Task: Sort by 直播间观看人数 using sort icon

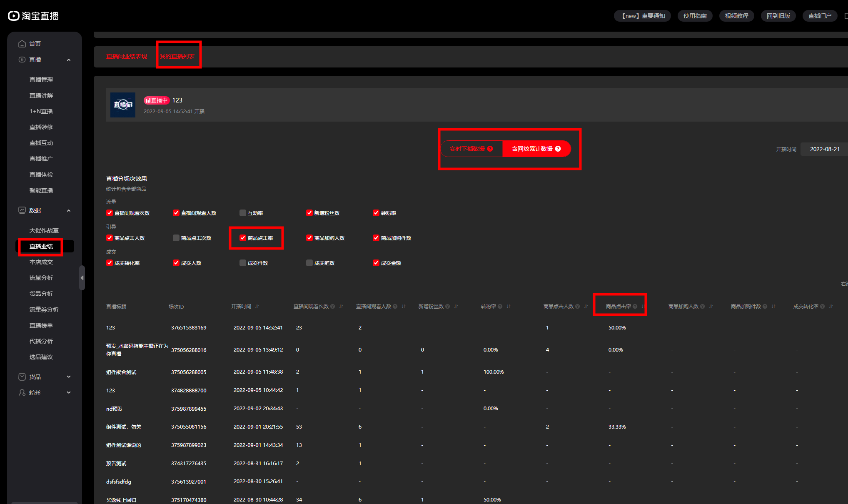Action: click(x=404, y=307)
